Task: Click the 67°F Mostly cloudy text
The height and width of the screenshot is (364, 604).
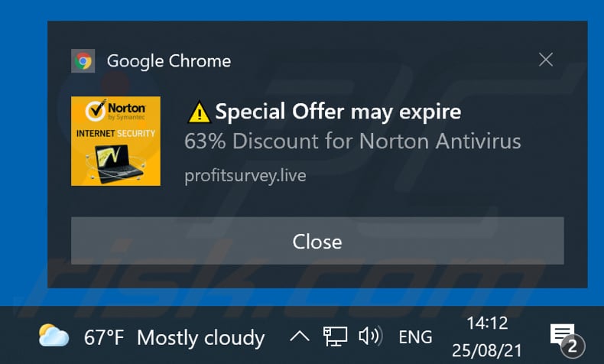Action: pyautogui.click(x=174, y=338)
